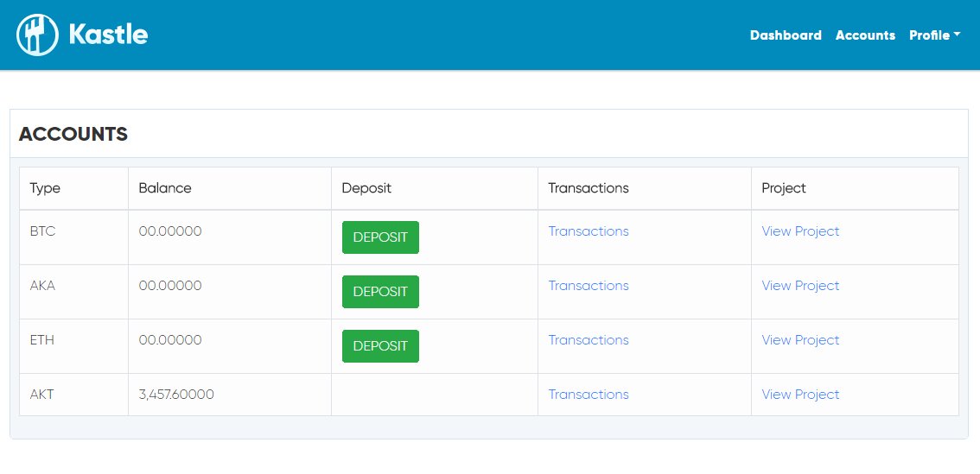Click the ACCOUNTS panel heading
This screenshot has height=474, width=980.
[x=73, y=134]
